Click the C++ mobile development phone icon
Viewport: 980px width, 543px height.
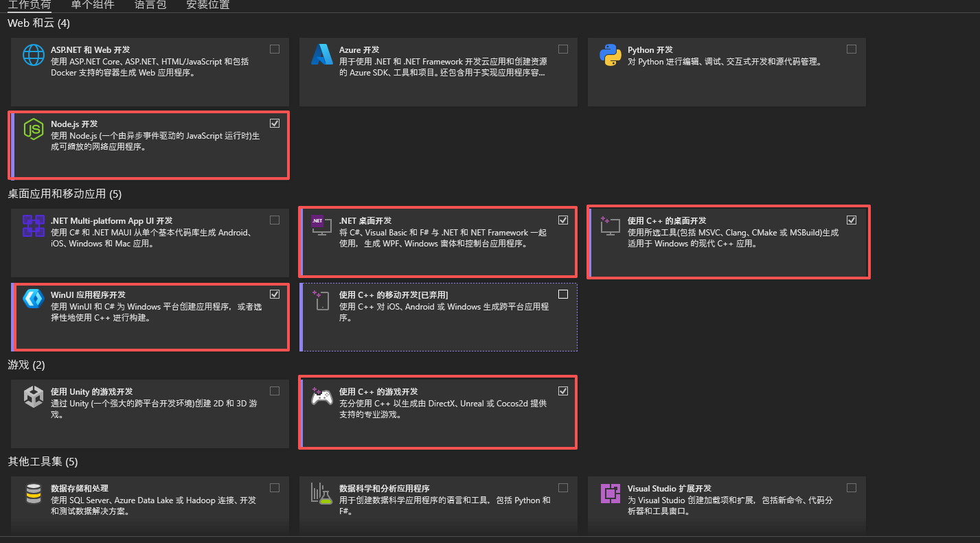(322, 300)
